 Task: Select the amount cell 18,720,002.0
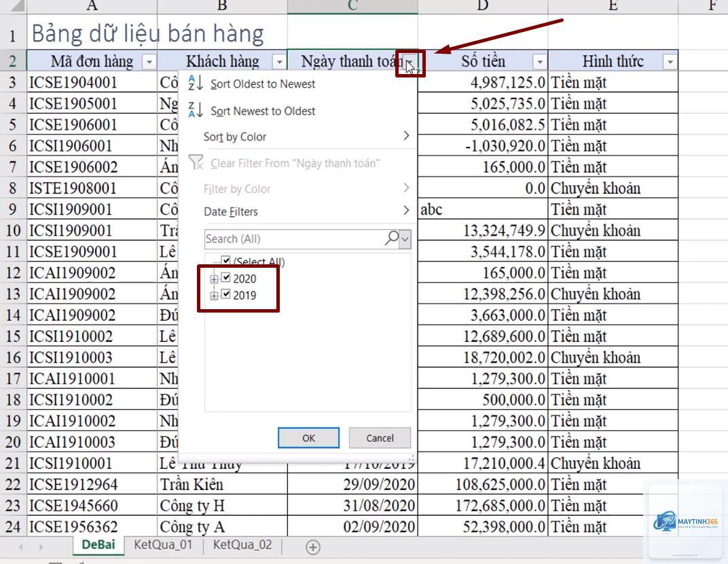(483, 357)
